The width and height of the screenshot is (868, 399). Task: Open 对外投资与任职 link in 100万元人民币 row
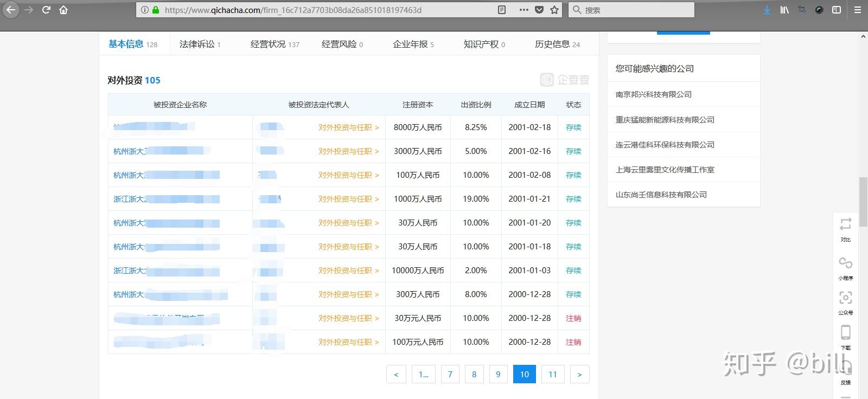click(348, 342)
